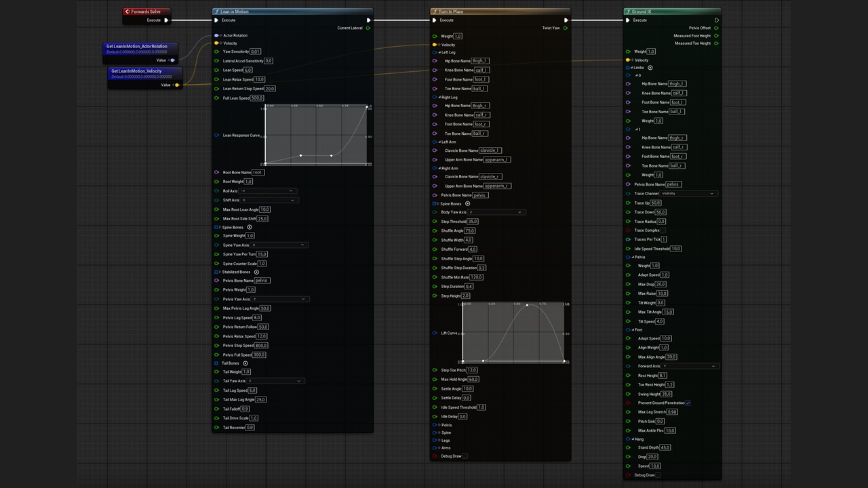Click the Measured Foot Height output pin
Screen dimensions: 868x488
[717, 35]
